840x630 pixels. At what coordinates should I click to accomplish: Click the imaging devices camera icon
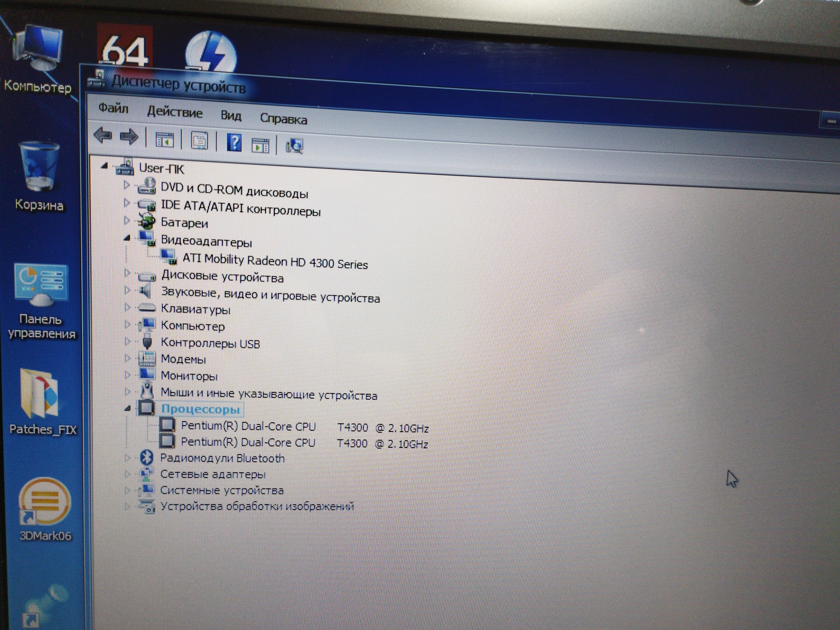146,506
